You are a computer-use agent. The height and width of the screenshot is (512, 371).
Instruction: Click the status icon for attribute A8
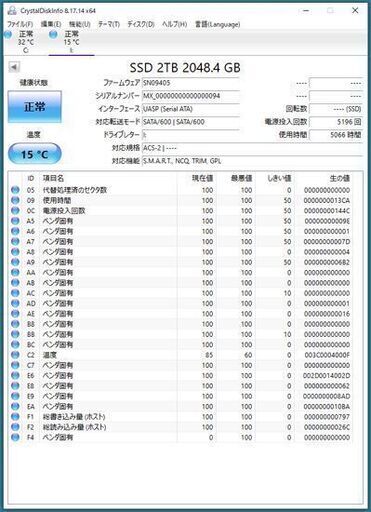15,252
